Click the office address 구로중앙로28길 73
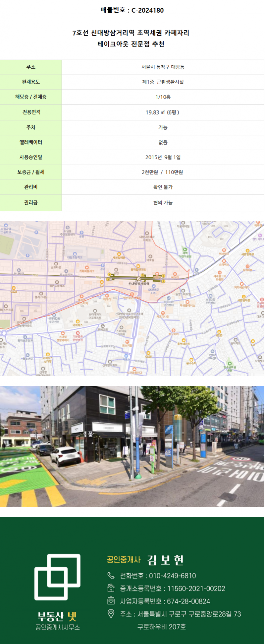 (214, 614)
